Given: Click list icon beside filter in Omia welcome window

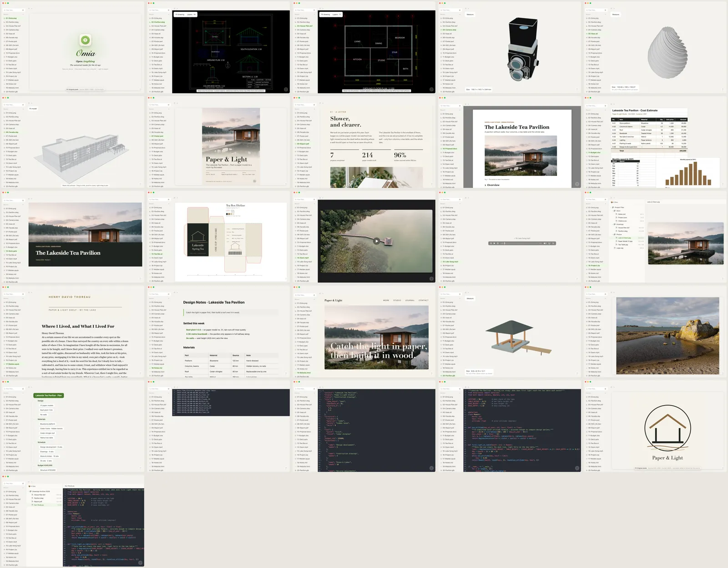Looking at the screenshot, I should point(23,10).
